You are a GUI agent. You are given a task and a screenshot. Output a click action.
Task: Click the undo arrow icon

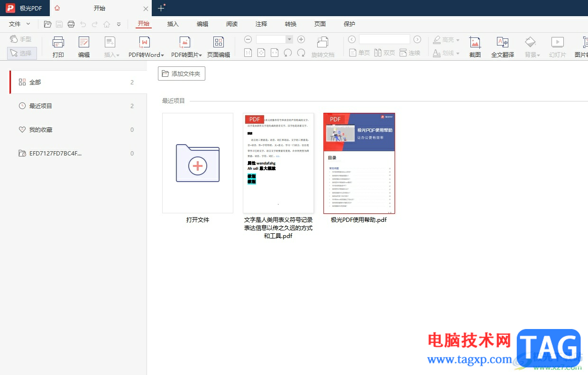click(x=83, y=24)
